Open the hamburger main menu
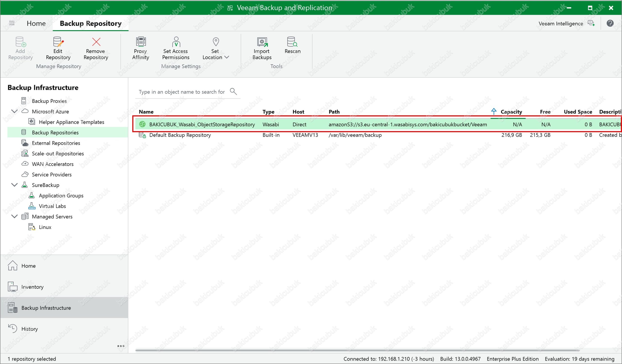 tap(12, 23)
